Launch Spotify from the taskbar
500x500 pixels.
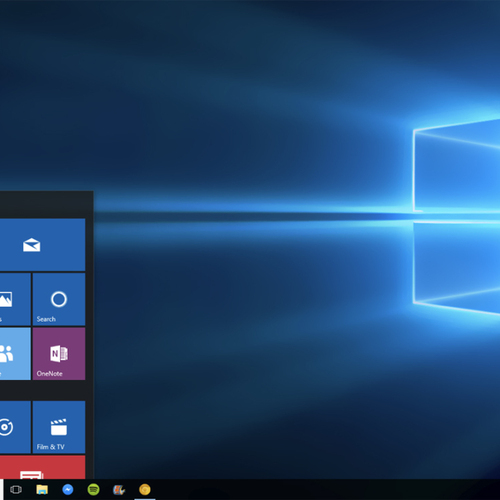pos(93,490)
